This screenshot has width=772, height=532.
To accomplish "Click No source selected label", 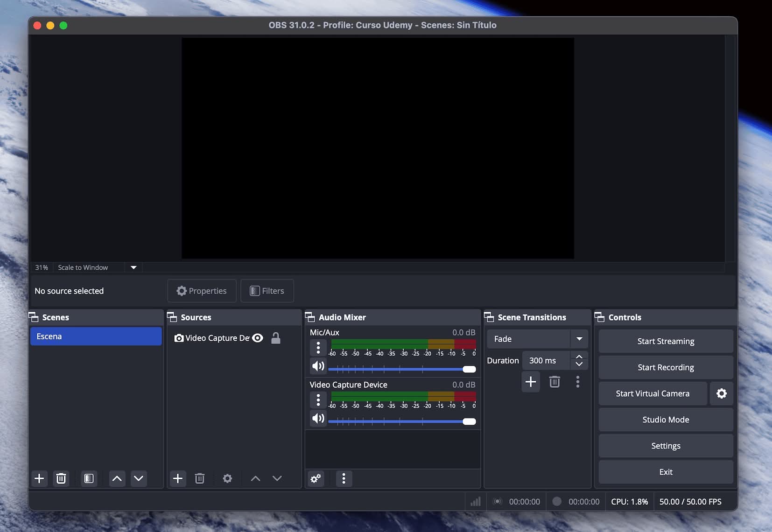I will [x=69, y=291].
